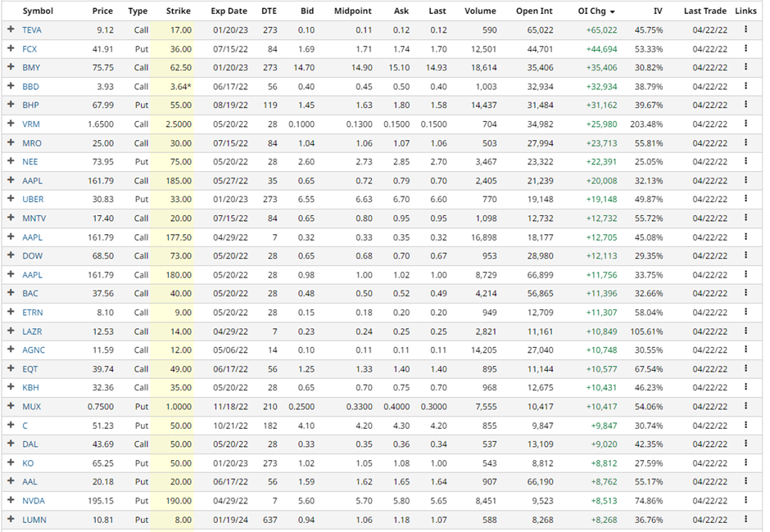Expand the LUMN put row

point(11,519)
